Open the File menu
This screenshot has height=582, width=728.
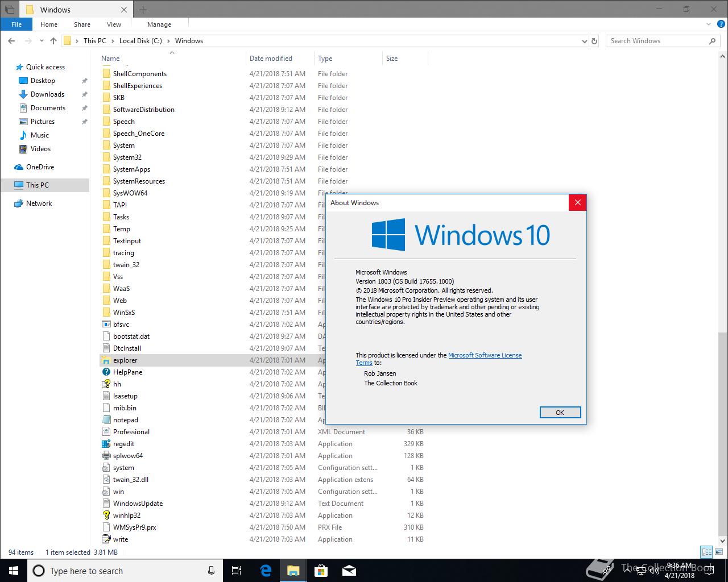pyautogui.click(x=16, y=24)
